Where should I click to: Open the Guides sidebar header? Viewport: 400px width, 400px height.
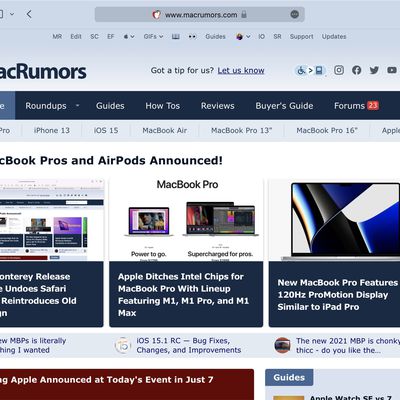coord(289,377)
